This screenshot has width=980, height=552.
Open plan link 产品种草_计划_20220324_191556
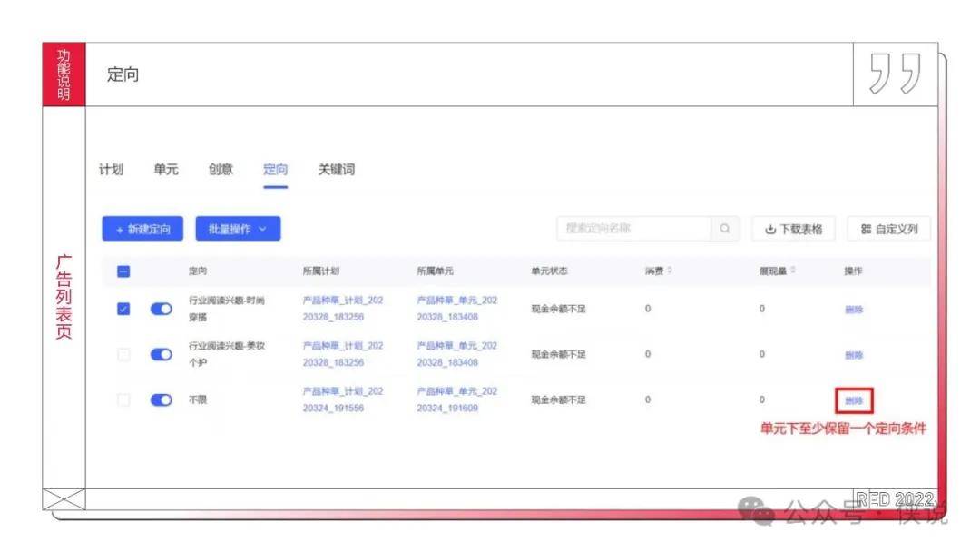click(343, 399)
